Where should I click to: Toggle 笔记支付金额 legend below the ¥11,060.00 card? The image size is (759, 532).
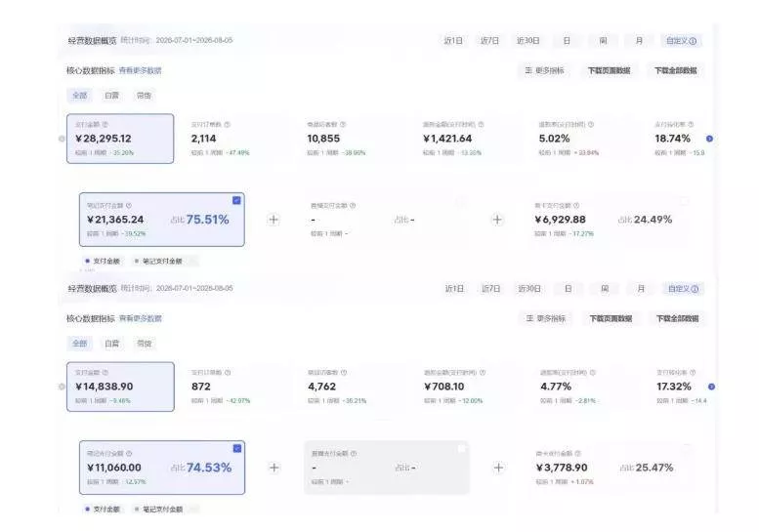[159, 510]
